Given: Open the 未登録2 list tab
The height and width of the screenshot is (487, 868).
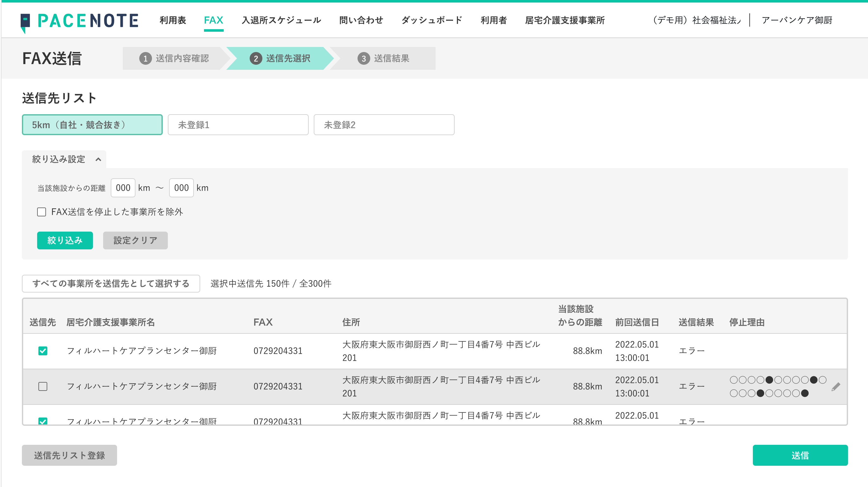Looking at the screenshot, I should [384, 125].
